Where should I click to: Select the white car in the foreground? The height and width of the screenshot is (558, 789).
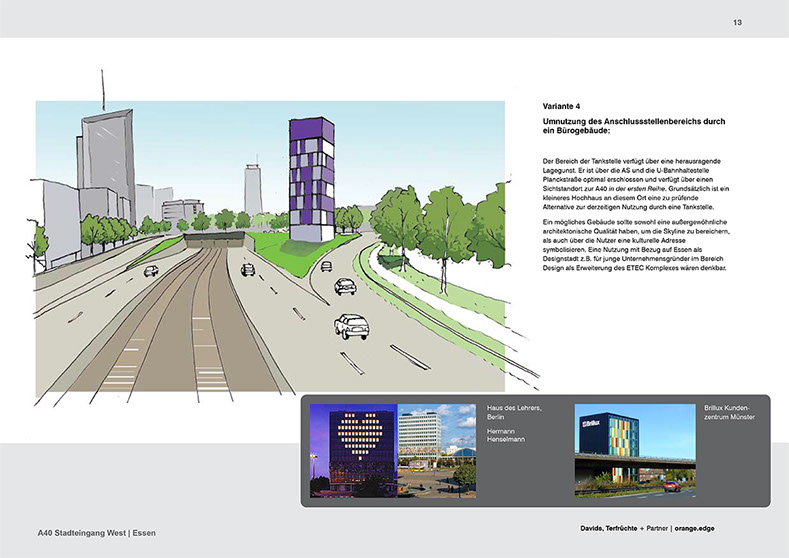(351, 326)
